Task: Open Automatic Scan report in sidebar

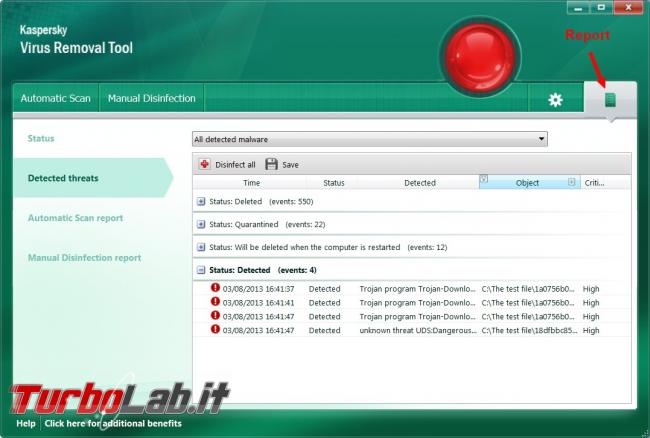Action: [75, 218]
